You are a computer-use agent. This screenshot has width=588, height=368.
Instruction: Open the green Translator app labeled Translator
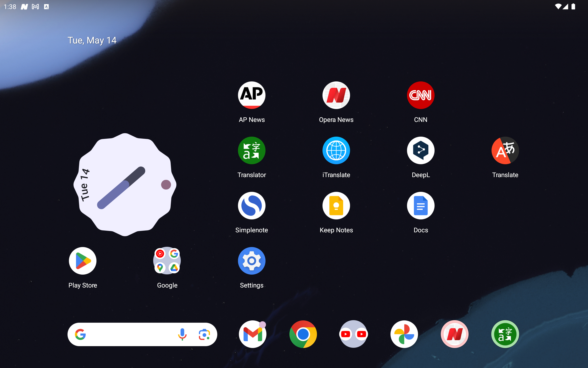(252, 150)
